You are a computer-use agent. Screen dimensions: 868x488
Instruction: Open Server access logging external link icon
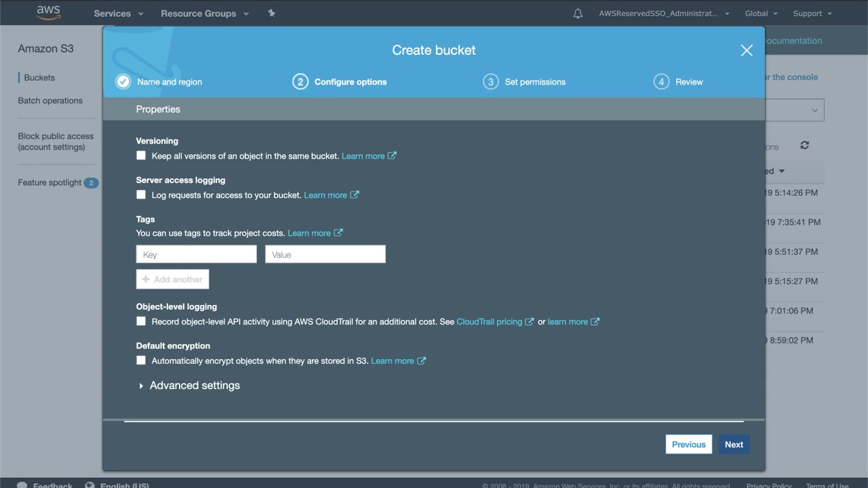(355, 195)
